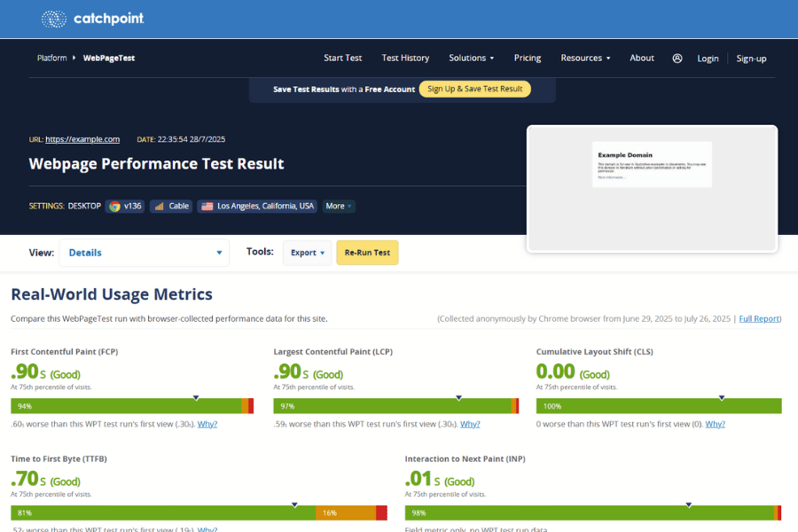Click the Interaction to Next Paint (INP) label
Viewport: 798px width, 532px height.
point(465,458)
